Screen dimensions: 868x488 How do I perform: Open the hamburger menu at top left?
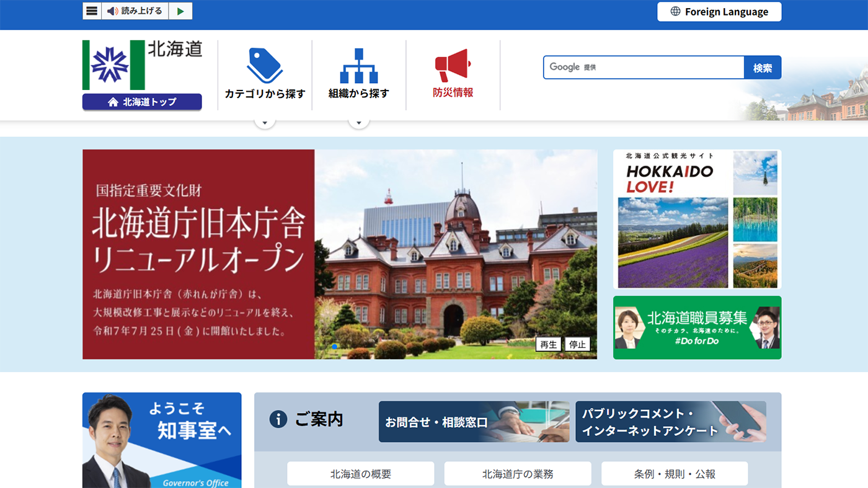[91, 11]
